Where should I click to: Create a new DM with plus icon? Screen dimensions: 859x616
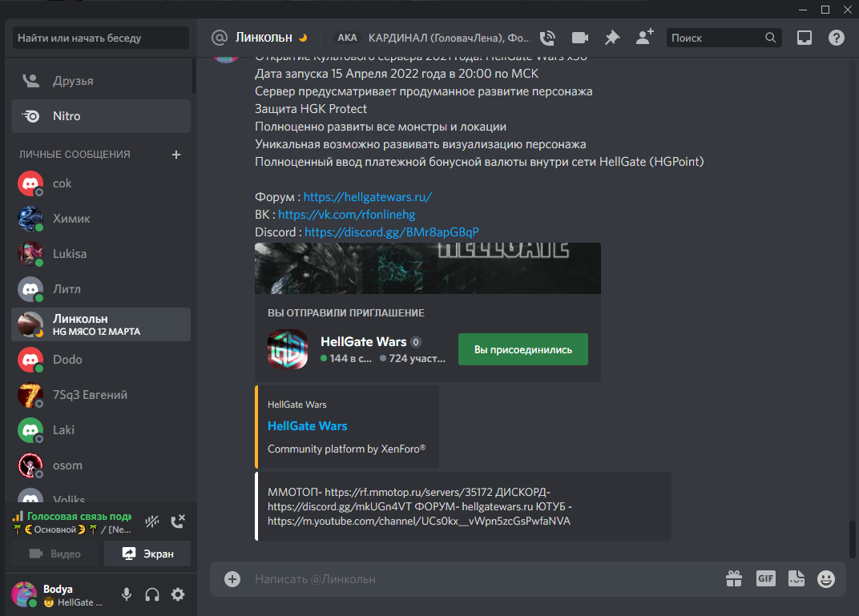[x=175, y=155]
